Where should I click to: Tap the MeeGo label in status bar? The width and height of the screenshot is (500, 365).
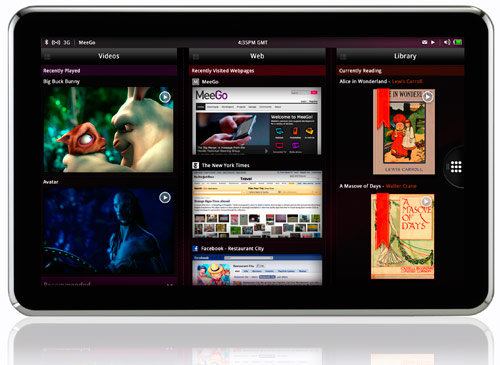coord(87,43)
